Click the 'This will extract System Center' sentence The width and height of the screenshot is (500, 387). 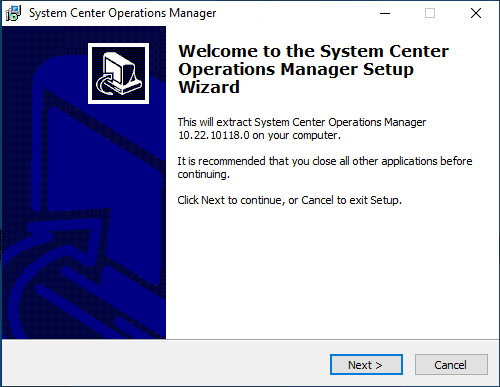tap(302, 122)
